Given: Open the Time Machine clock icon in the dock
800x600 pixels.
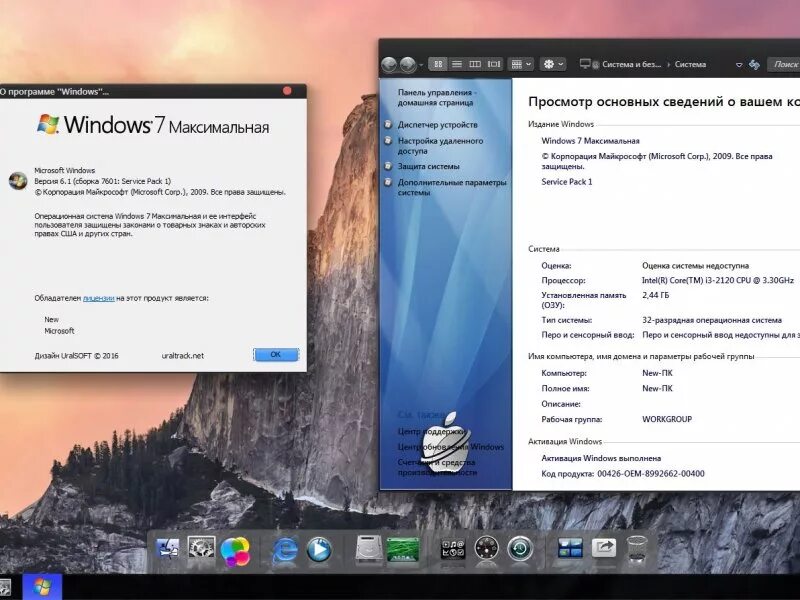Looking at the screenshot, I should [520, 549].
